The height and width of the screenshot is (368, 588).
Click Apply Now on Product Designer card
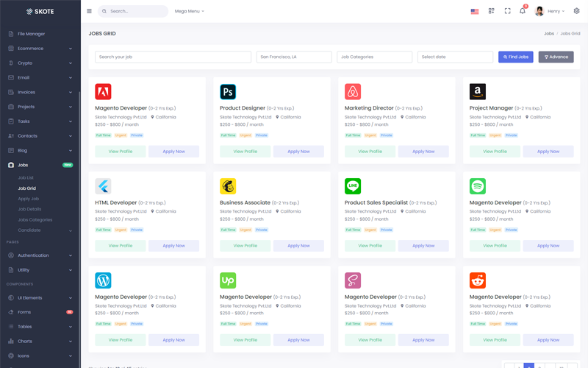point(298,152)
